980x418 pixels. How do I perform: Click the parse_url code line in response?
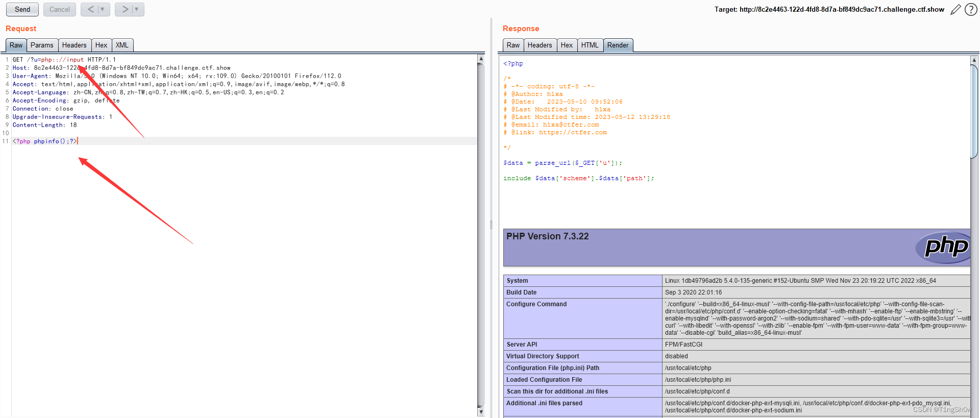tap(563, 163)
